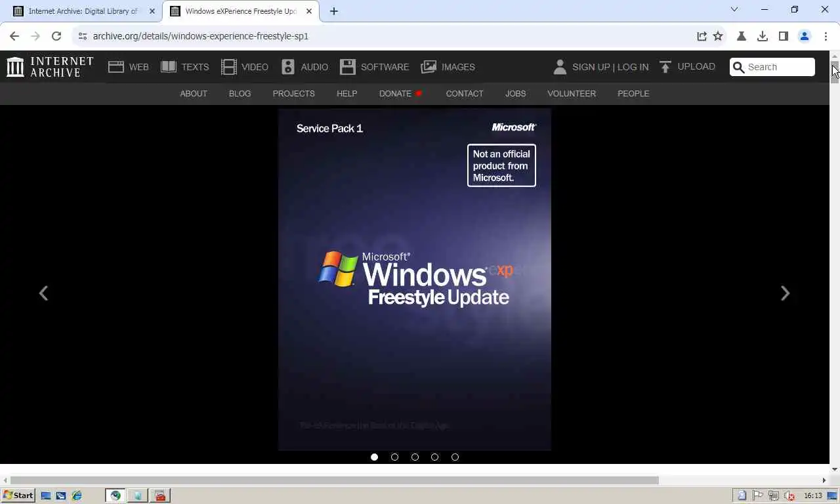Open Chrome downloads icon
840x504 pixels.
(763, 36)
